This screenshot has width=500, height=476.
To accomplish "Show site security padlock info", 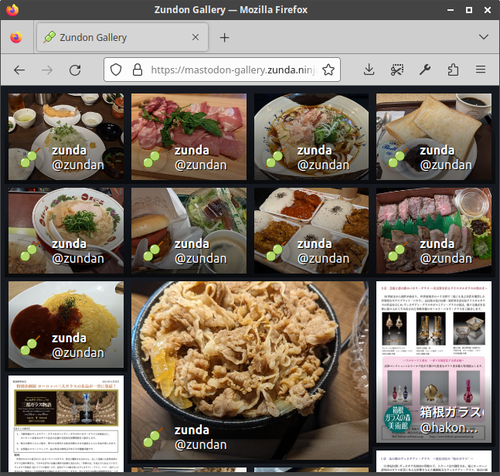I will [137, 70].
